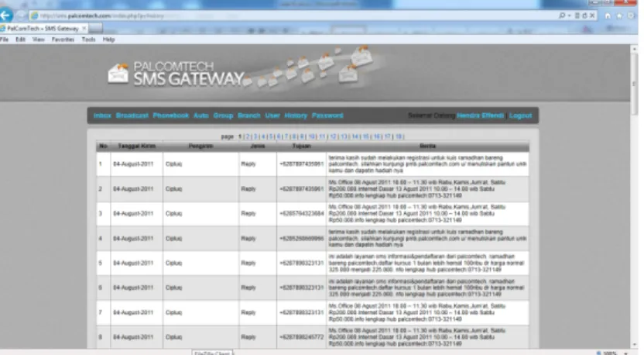Go back with the browser back arrow

point(5,16)
